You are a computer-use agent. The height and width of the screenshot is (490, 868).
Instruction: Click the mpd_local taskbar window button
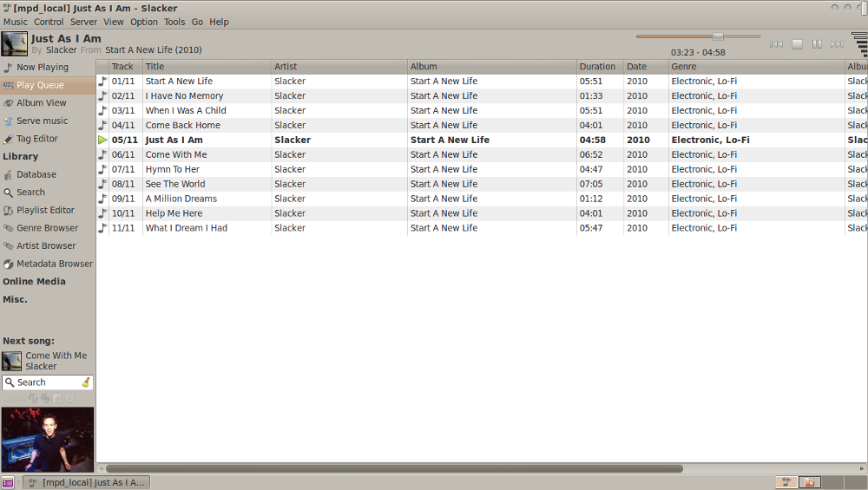click(86, 482)
